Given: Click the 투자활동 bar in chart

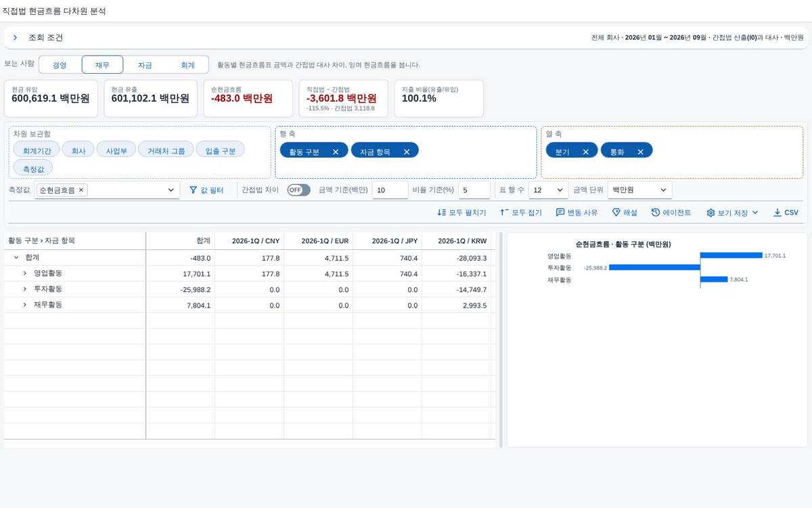Looking at the screenshot, I should click(654, 268).
